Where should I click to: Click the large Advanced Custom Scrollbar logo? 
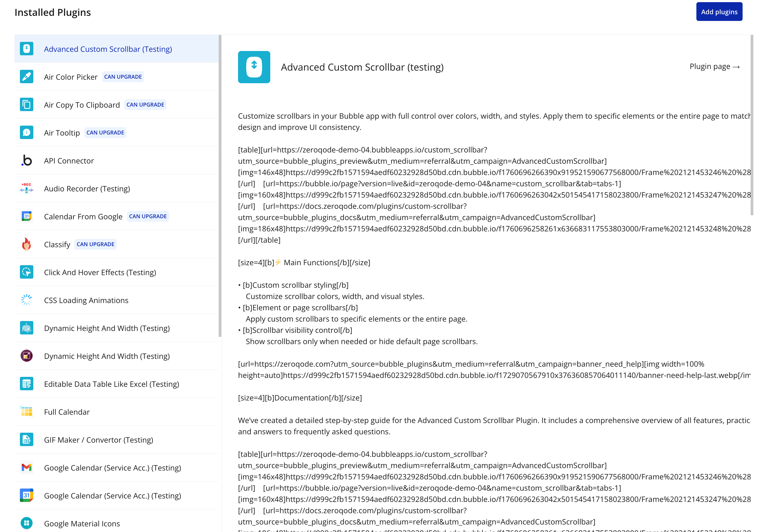point(254,67)
